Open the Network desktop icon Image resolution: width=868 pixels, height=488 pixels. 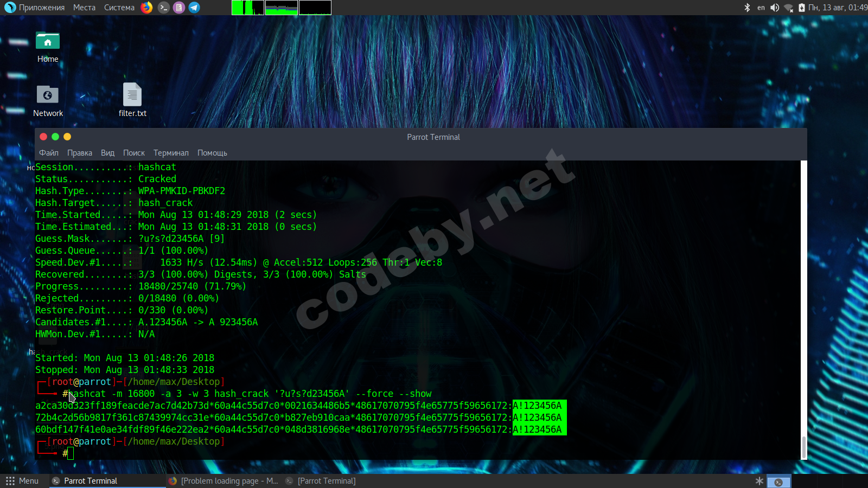tap(48, 101)
